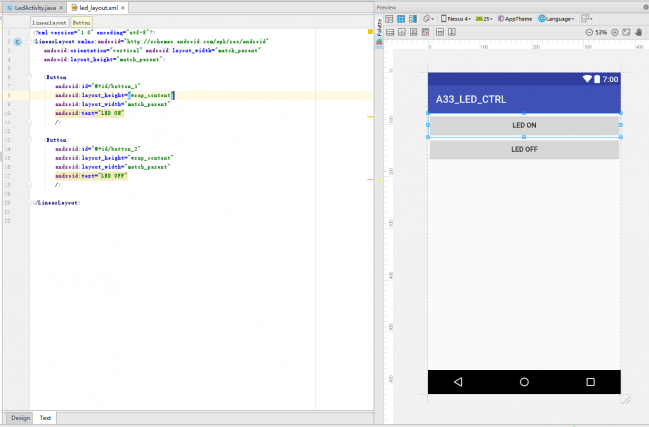Click the LED OFF button in preview
The width and height of the screenshot is (649, 427).
524,149
